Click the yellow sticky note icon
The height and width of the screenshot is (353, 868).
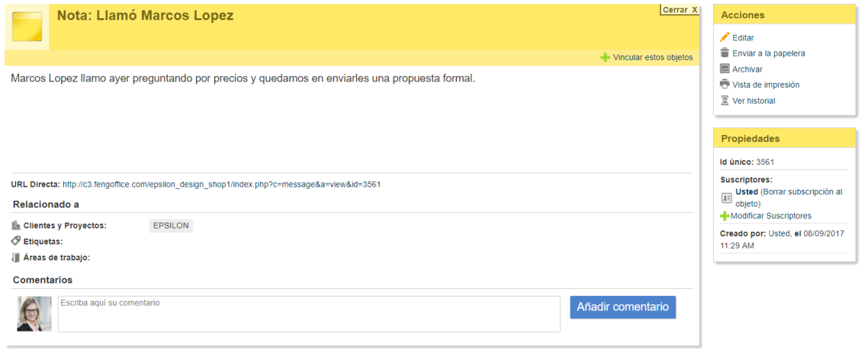pyautogui.click(x=27, y=27)
